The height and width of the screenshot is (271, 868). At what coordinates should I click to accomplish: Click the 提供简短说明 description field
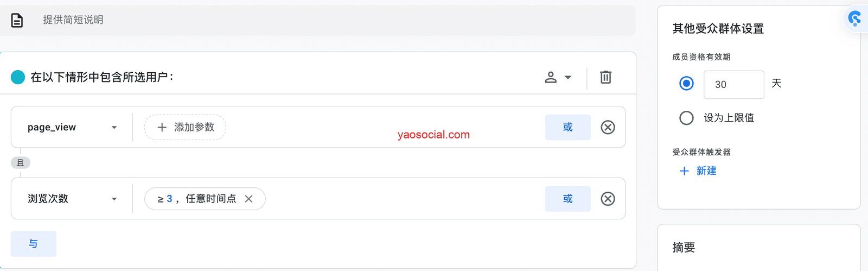pyautogui.click(x=325, y=20)
